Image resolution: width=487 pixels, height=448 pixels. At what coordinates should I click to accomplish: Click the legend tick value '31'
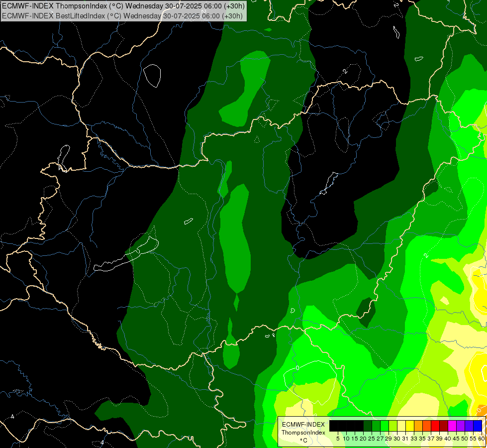point(405,439)
